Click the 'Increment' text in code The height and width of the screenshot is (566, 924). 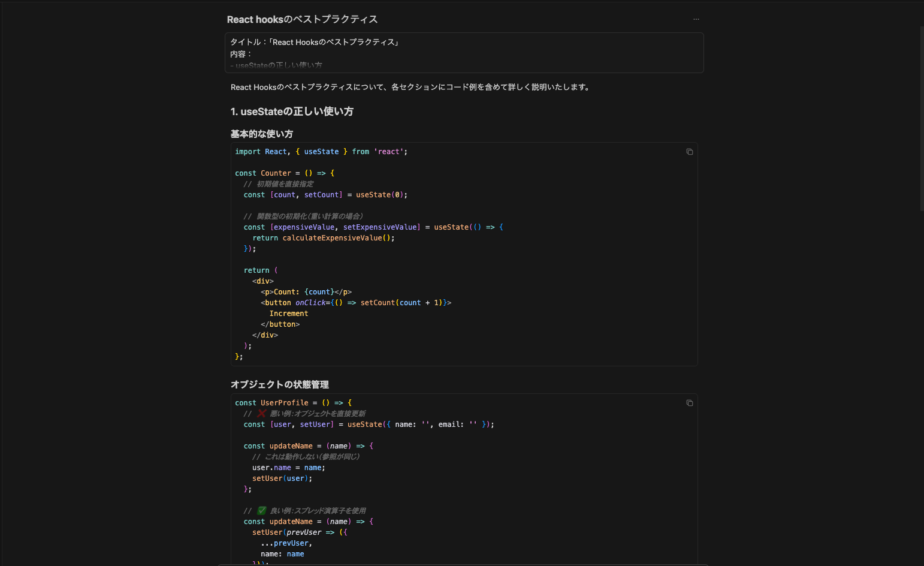point(289,314)
